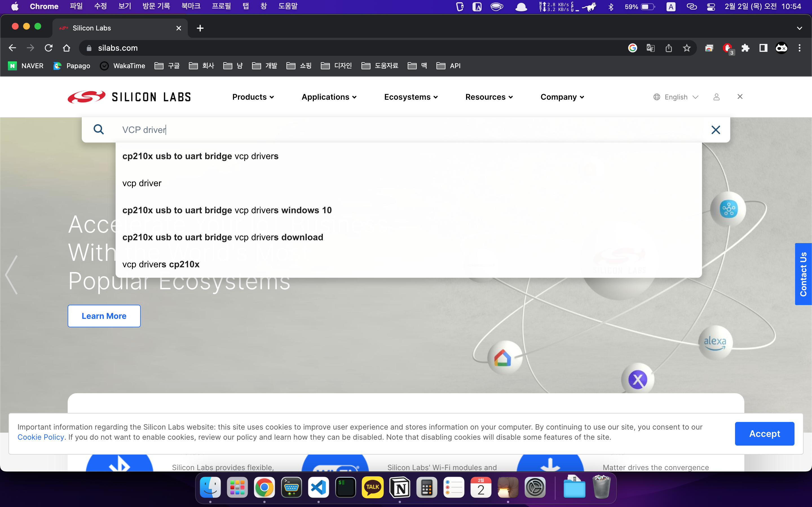Open the English language selector
812x507 pixels.
click(676, 97)
